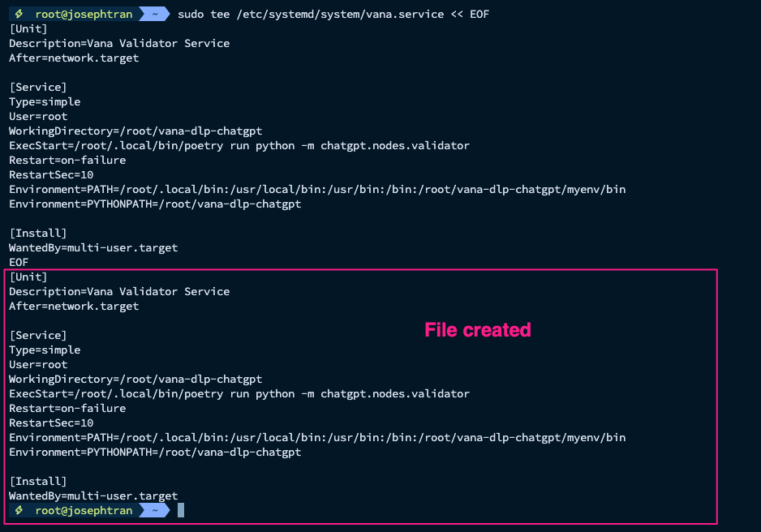
Task: Place cursor at the terminal cursor block
Action: 181,510
